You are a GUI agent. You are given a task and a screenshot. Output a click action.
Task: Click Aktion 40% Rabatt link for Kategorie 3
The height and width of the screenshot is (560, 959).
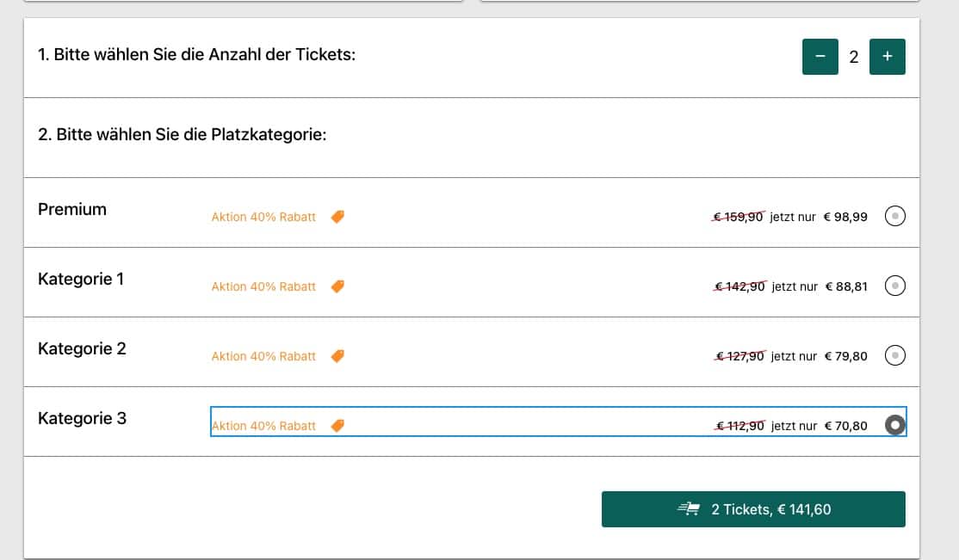tap(263, 426)
